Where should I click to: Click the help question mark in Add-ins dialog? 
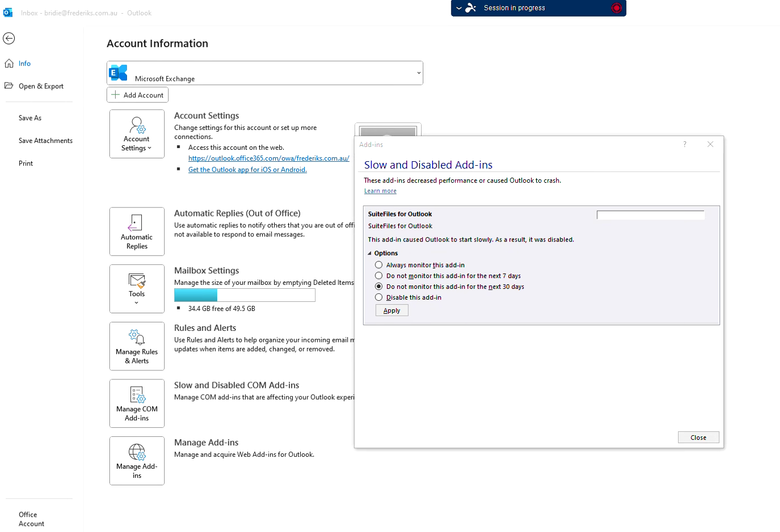[685, 144]
